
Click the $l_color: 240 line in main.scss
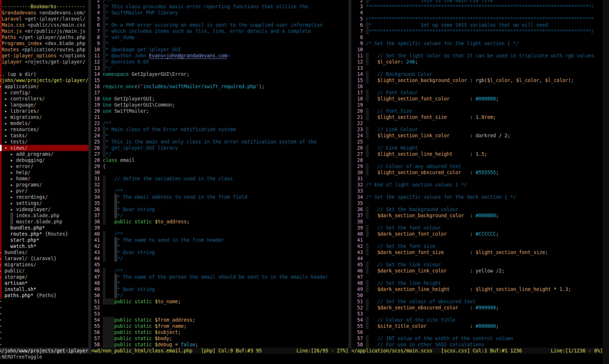(397, 62)
